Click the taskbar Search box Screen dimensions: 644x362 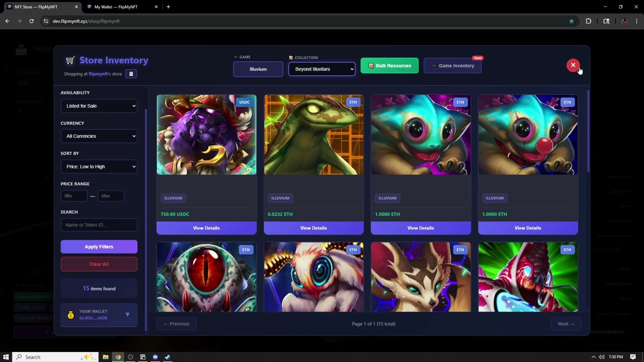[x=54, y=357]
